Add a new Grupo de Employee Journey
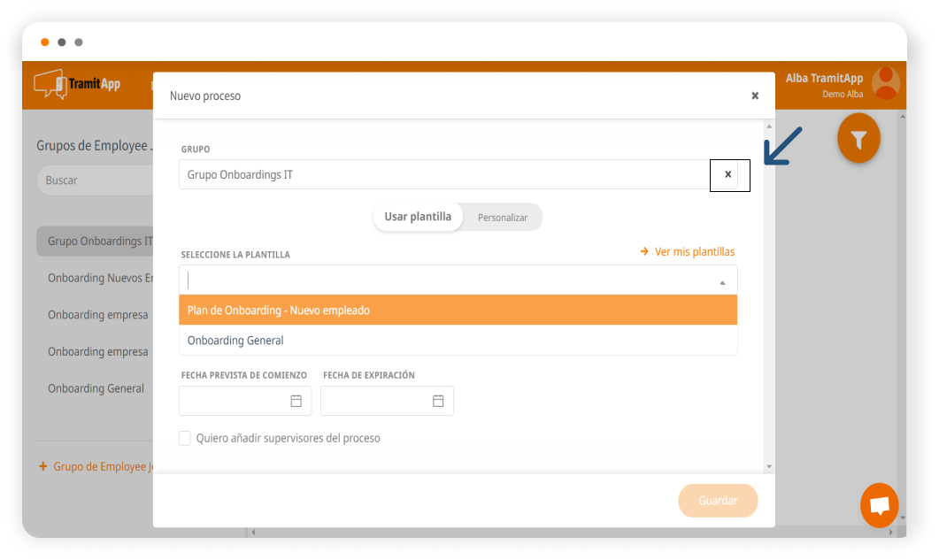 click(96, 466)
